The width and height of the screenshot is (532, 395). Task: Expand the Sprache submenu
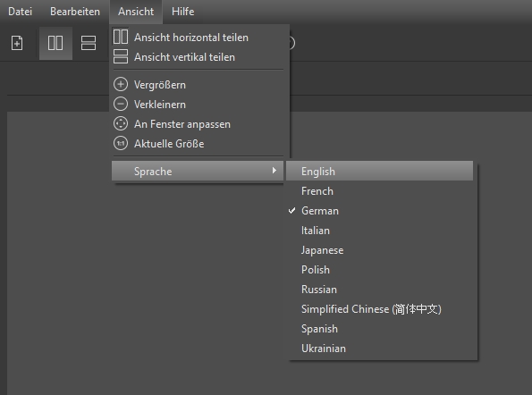click(198, 172)
